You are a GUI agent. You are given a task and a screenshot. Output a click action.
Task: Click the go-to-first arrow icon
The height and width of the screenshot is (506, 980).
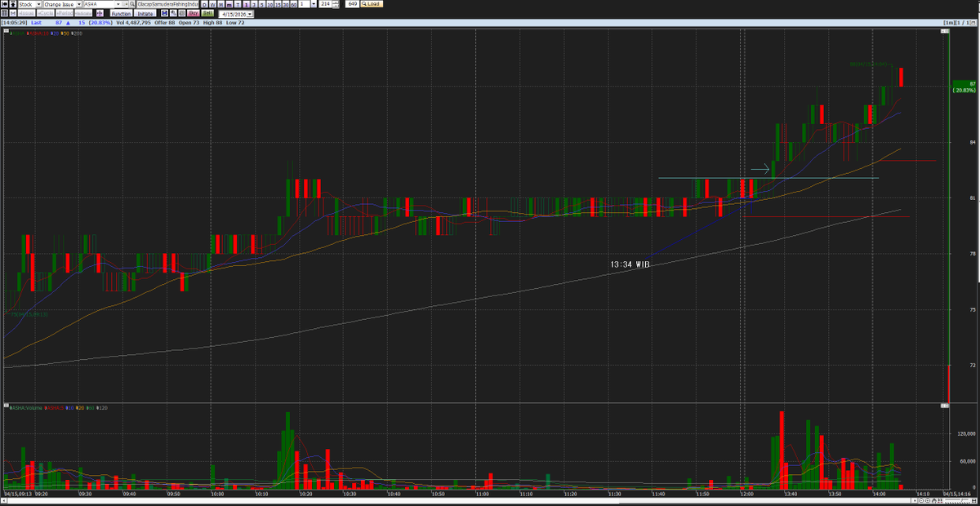click(5, 4)
